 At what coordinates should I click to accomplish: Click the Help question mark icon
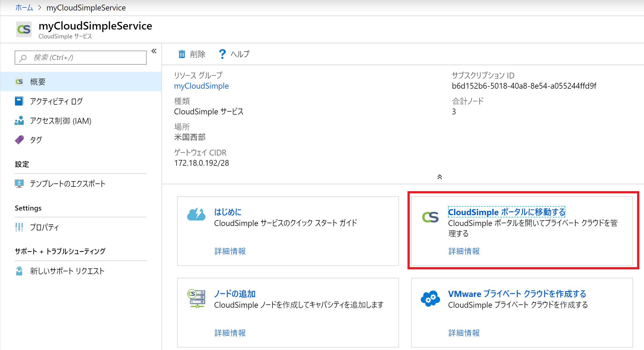tap(222, 54)
